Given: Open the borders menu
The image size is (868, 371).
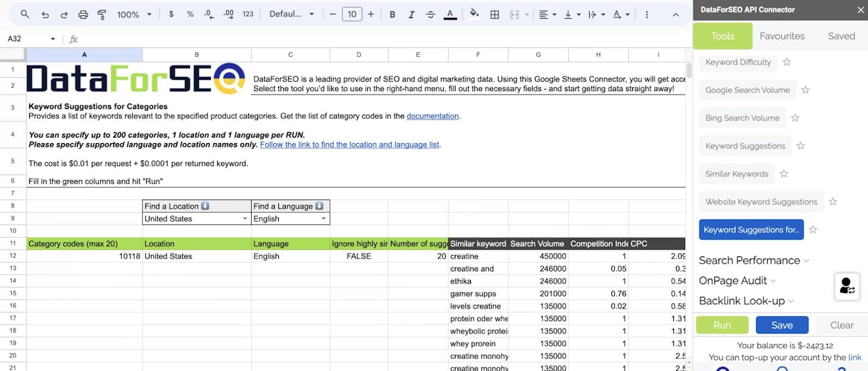Looking at the screenshot, I should pyautogui.click(x=495, y=14).
